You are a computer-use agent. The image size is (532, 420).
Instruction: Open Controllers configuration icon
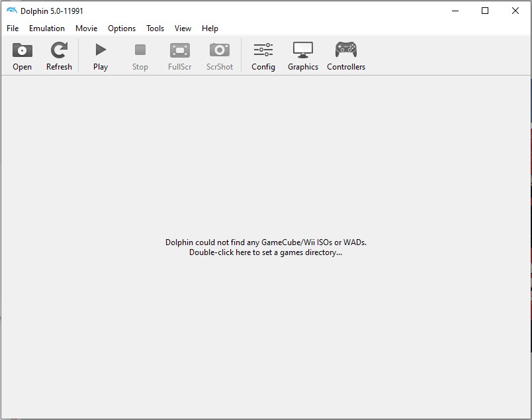[346, 50]
